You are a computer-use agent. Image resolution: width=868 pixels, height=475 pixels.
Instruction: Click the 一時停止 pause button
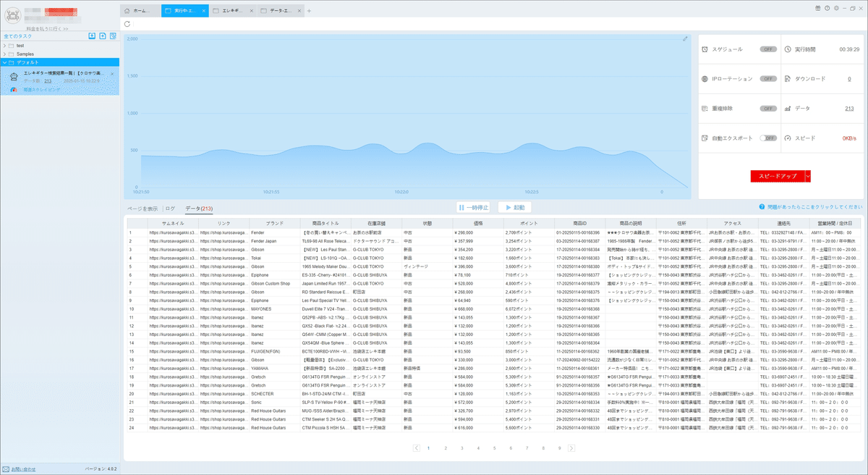point(475,207)
